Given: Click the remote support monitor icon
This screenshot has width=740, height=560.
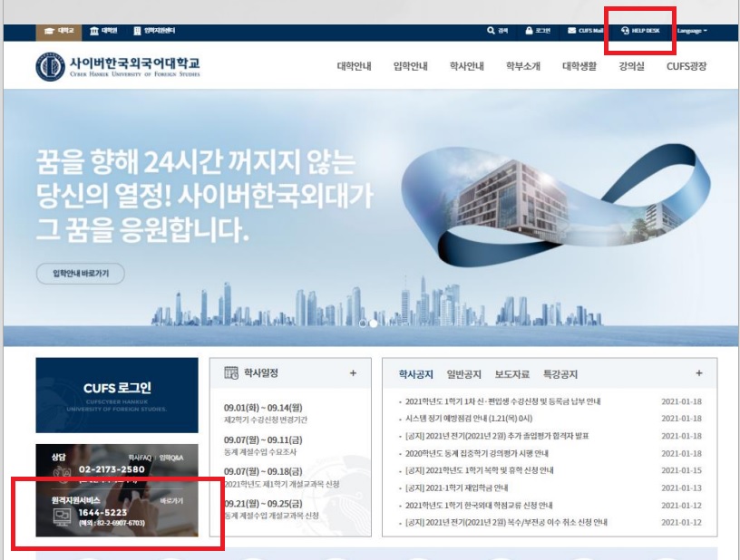Looking at the screenshot, I should point(62,517).
